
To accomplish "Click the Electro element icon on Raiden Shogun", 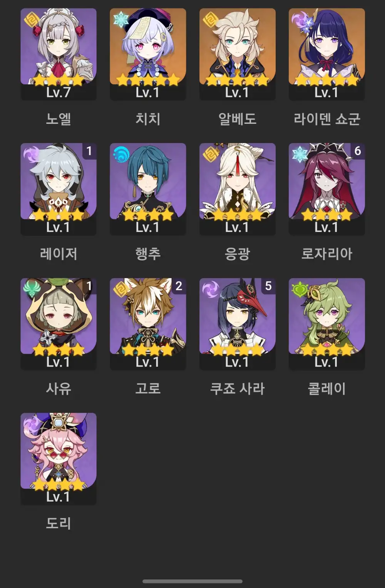I will [x=300, y=19].
